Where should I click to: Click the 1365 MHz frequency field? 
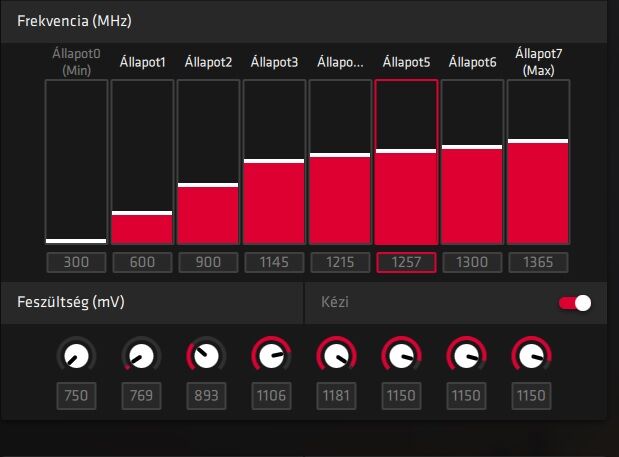pos(538,262)
